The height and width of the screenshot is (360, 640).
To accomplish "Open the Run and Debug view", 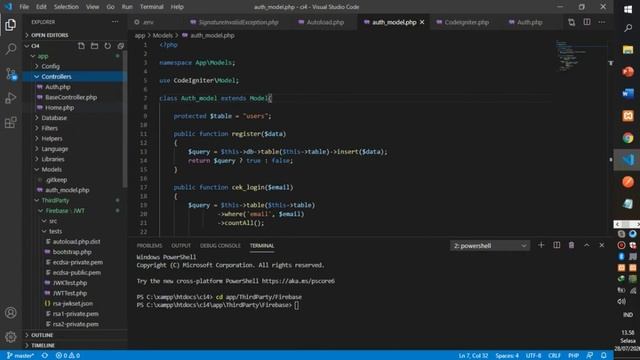I will tap(11, 98).
